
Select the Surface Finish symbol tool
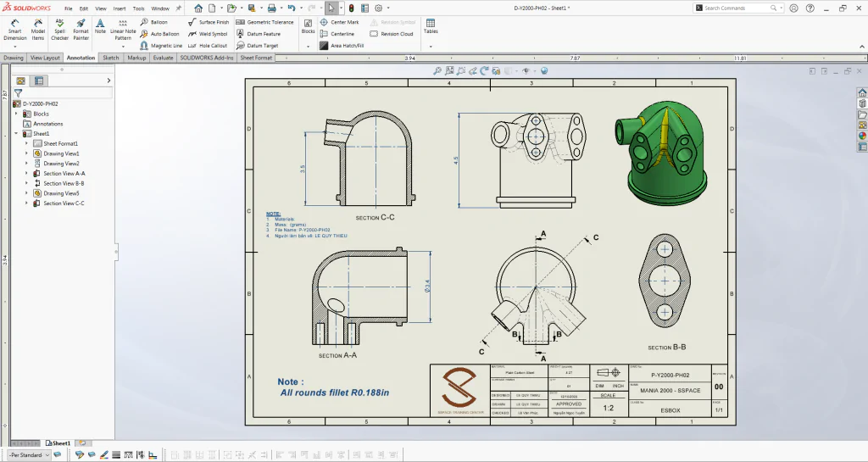pyautogui.click(x=209, y=22)
